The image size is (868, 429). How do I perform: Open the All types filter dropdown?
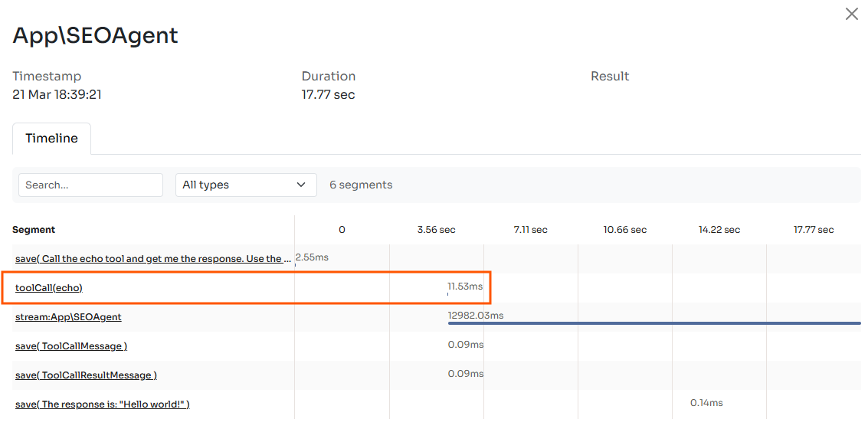pyautogui.click(x=245, y=185)
